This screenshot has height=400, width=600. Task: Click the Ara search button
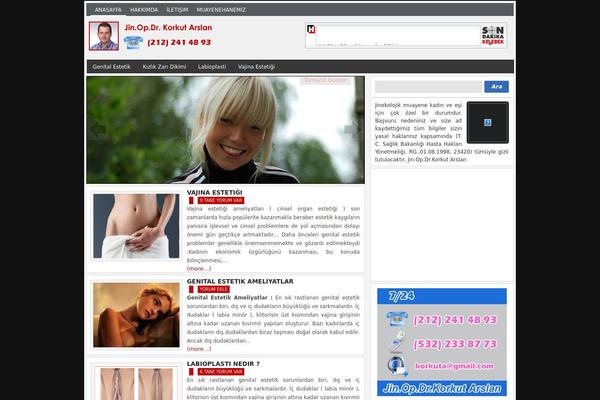[x=496, y=87]
